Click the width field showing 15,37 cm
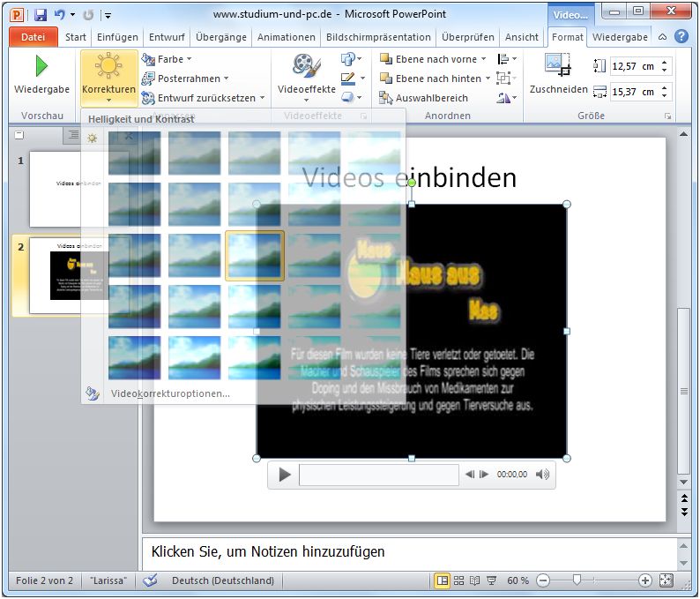The width and height of the screenshot is (700, 599). pos(633,92)
